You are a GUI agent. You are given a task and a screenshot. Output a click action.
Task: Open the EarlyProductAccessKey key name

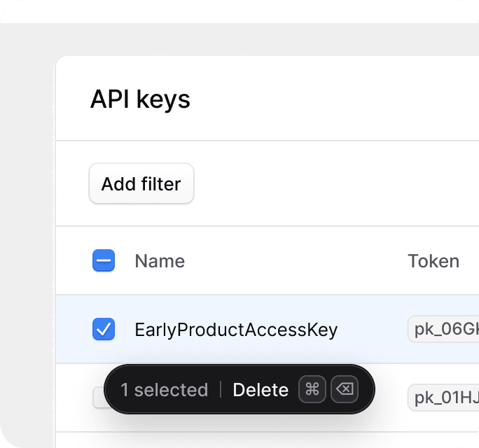tap(236, 330)
